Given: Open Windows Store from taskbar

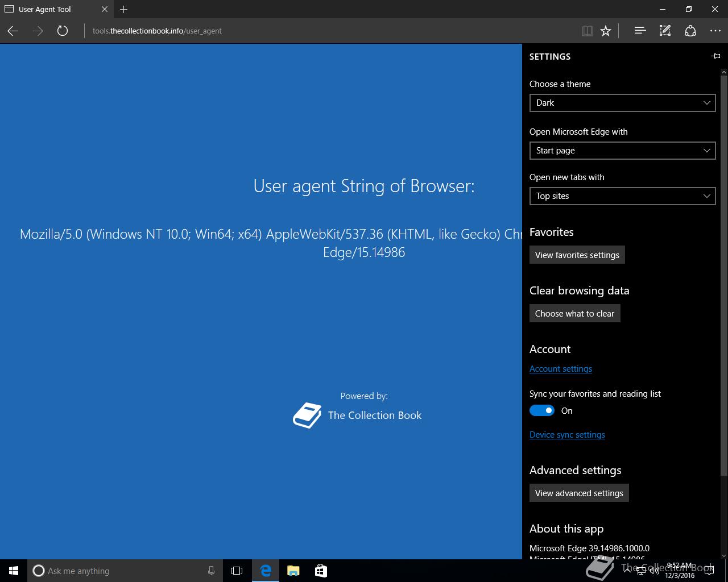Looking at the screenshot, I should (321, 571).
